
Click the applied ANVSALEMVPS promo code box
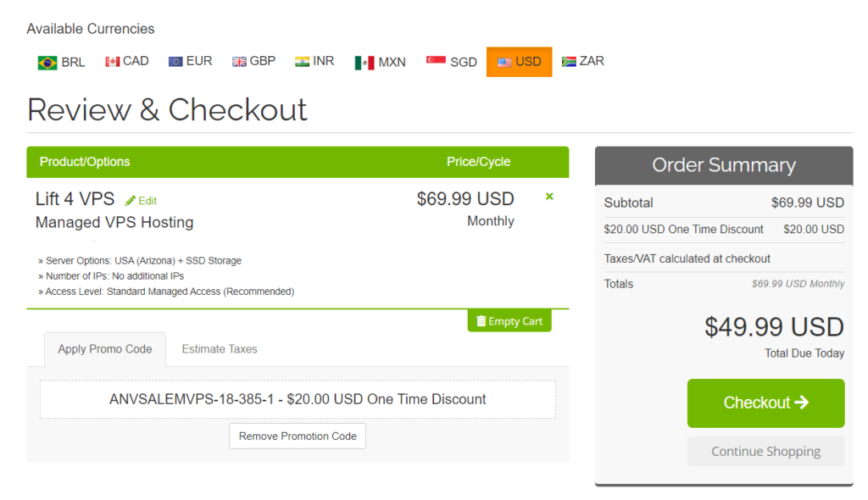[x=298, y=399]
